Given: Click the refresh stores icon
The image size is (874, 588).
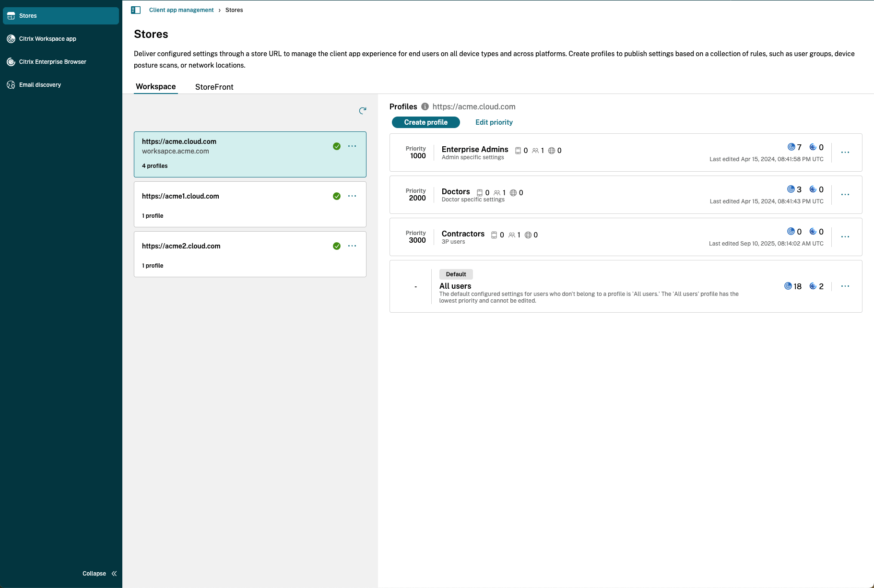Looking at the screenshot, I should tap(363, 111).
